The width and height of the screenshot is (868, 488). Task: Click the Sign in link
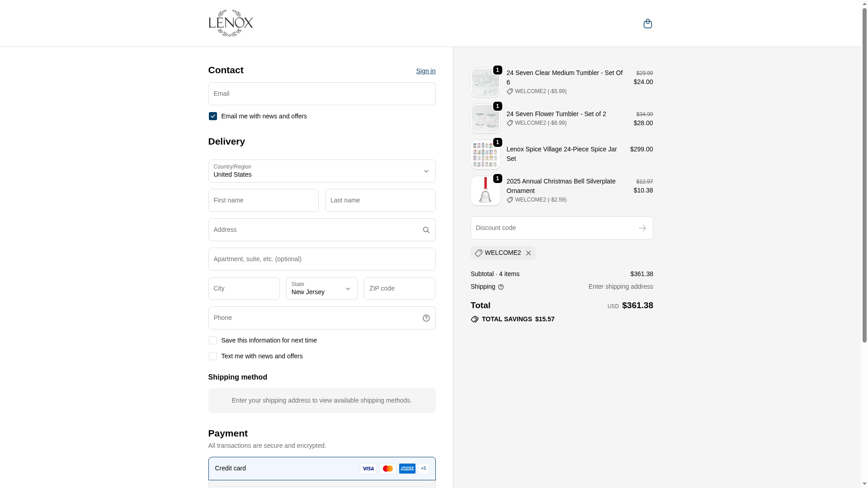pos(426,71)
